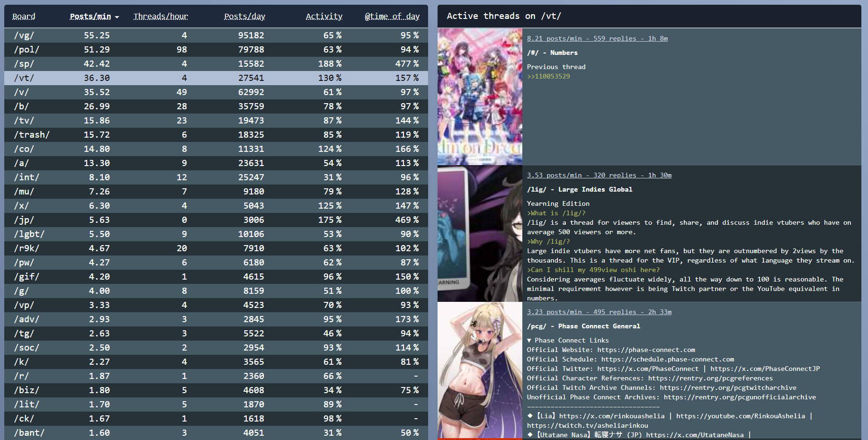Open the Phase Connect General thread thumbnail
This screenshot has width=868, height=440.
(480, 370)
